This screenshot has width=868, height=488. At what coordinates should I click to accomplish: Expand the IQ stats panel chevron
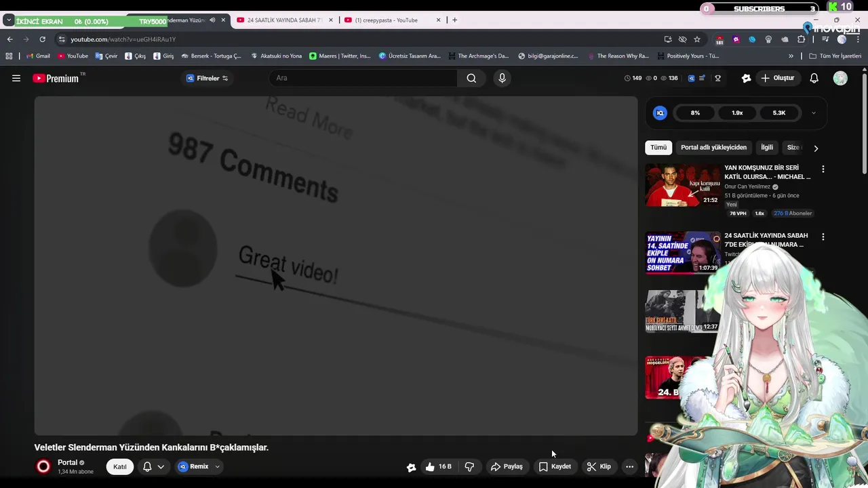(813, 113)
